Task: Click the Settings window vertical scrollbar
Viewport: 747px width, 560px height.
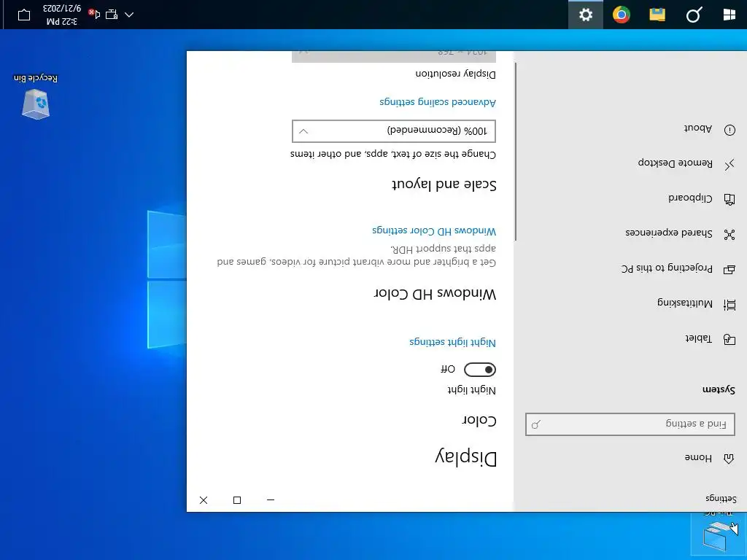Action: coord(516,152)
